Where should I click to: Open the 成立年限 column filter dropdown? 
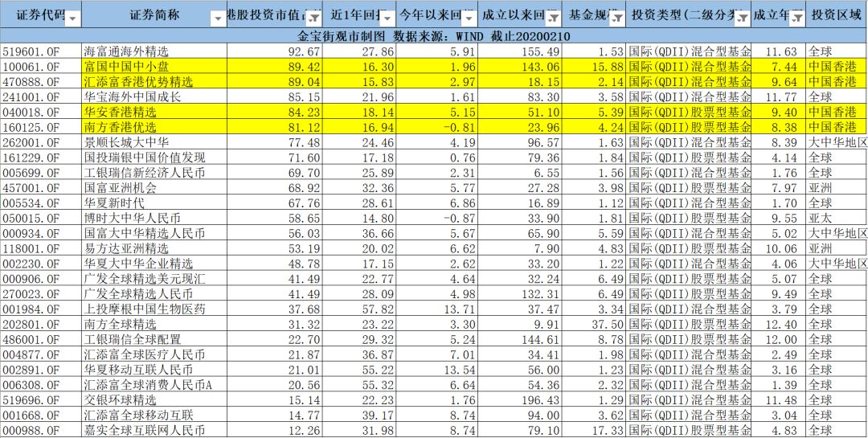[796, 18]
